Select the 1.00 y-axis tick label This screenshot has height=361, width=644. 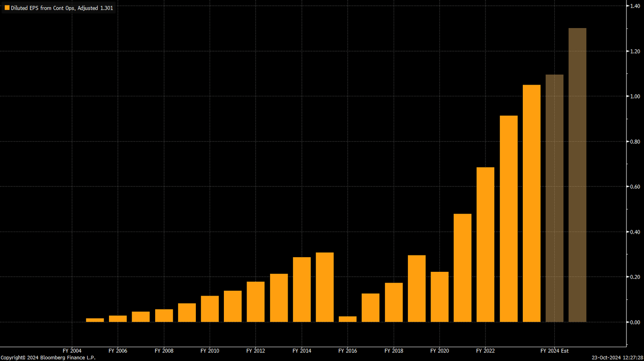click(x=635, y=96)
